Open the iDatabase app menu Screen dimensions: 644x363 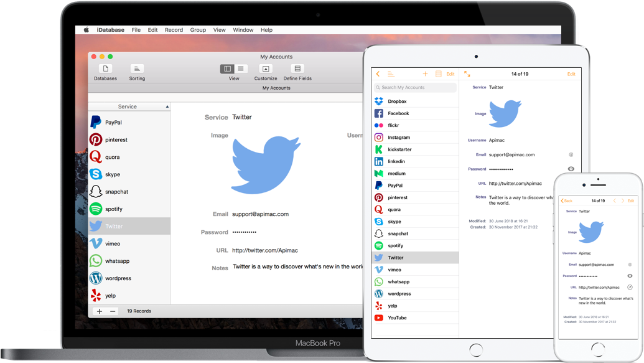(111, 30)
